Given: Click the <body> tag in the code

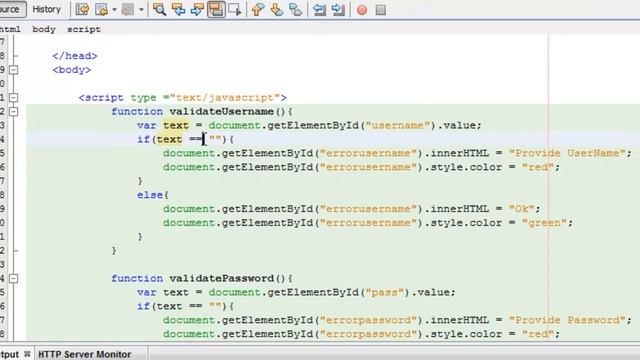Looking at the screenshot, I should 71,70.
